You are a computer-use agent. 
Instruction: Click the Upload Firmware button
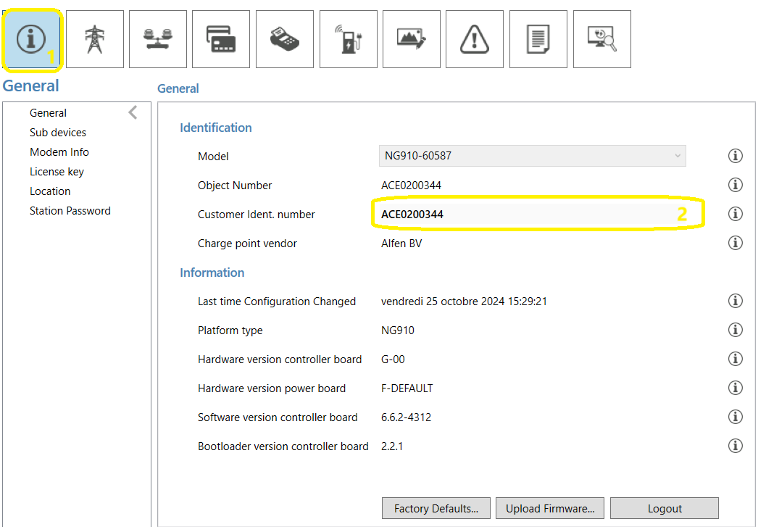tap(549, 508)
